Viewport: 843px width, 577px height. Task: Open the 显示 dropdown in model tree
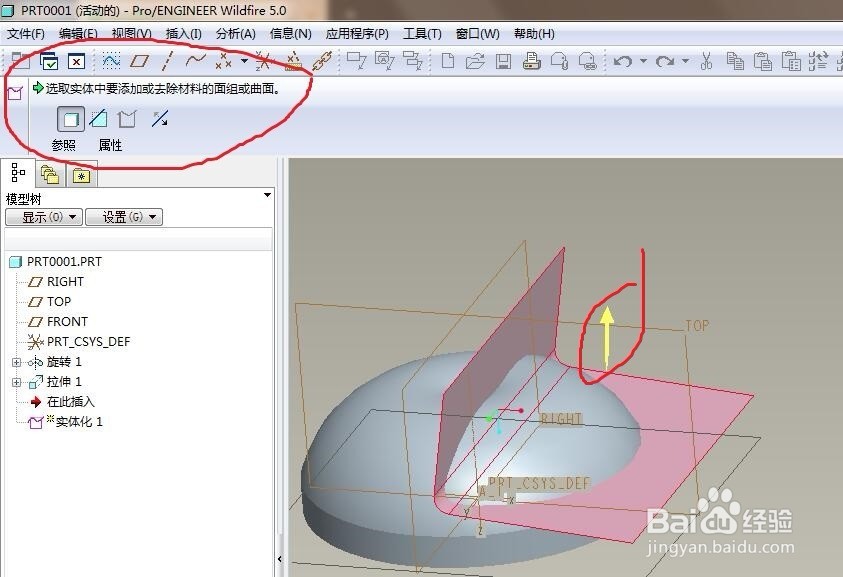(x=44, y=217)
